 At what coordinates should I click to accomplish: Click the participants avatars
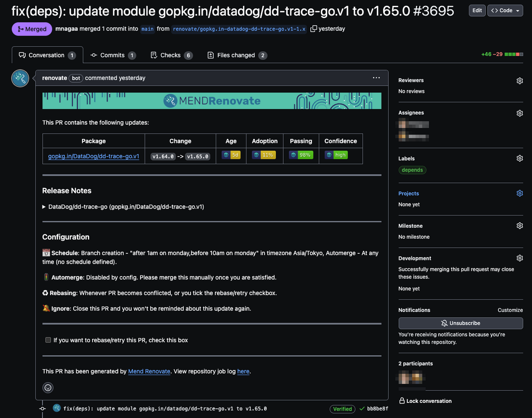411,379
